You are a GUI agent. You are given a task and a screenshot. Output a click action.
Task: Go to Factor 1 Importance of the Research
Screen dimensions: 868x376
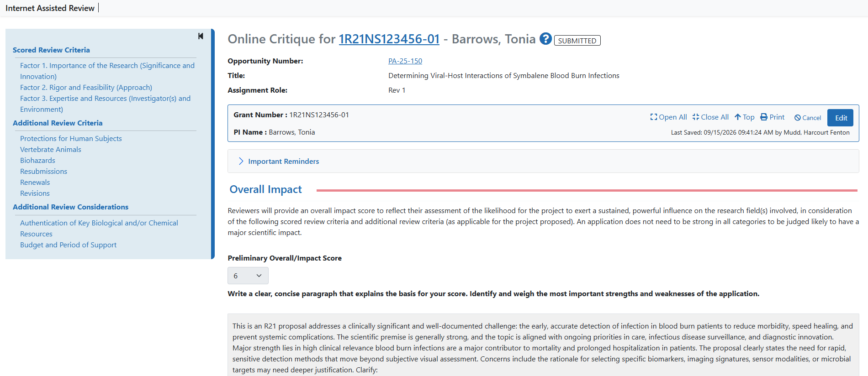pyautogui.click(x=107, y=71)
